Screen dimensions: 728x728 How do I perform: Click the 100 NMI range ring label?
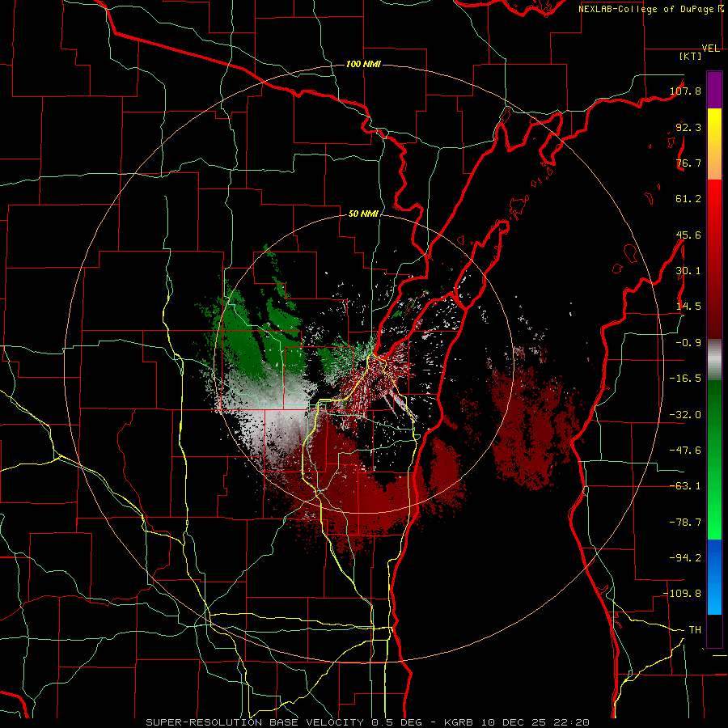coord(363,64)
